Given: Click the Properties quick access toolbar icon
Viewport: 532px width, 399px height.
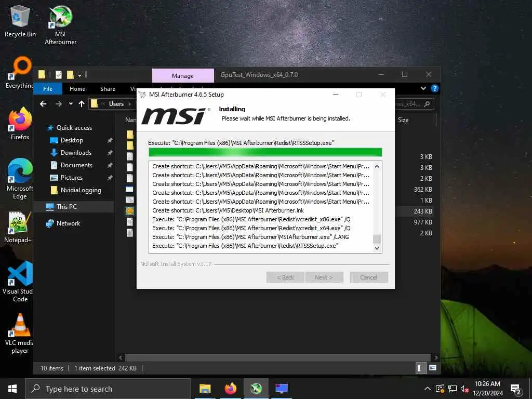Looking at the screenshot, I should pos(58,75).
